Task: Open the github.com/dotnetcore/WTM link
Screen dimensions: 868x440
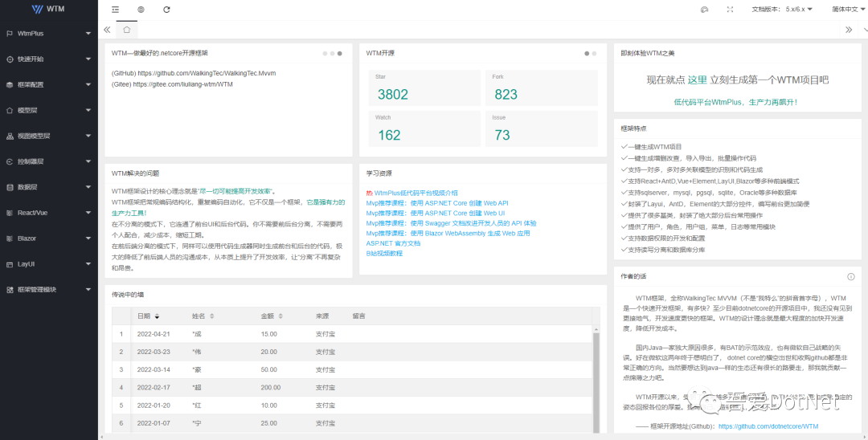Action: pyautogui.click(x=768, y=426)
